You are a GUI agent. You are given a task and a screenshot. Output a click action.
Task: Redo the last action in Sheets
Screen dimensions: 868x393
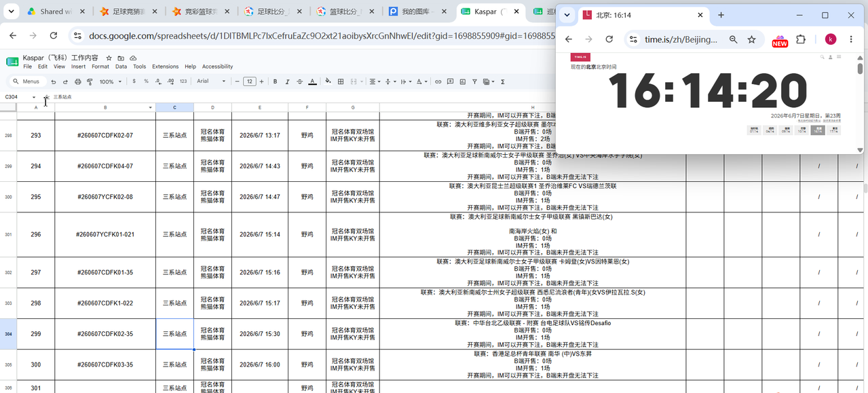click(x=66, y=81)
